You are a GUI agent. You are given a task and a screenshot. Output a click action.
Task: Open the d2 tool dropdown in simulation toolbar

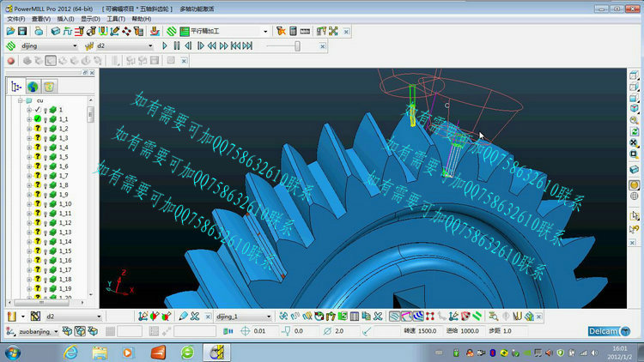point(151,45)
